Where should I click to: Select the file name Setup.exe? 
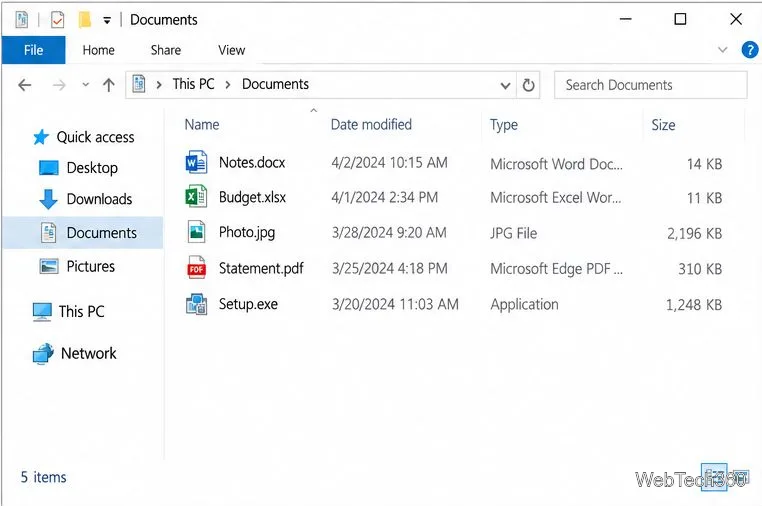(248, 304)
